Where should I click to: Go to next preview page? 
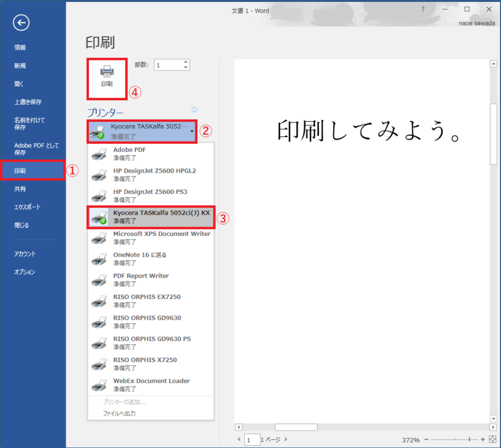(286, 439)
